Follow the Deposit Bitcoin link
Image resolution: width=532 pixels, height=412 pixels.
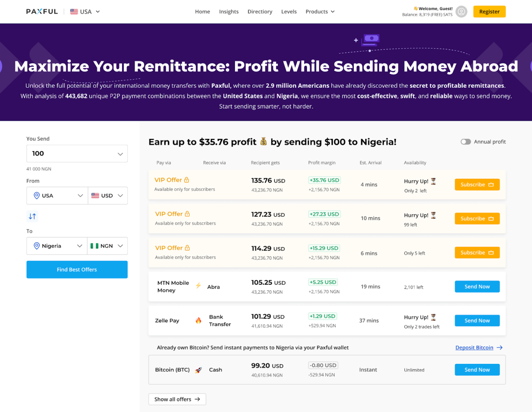pyautogui.click(x=474, y=347)
